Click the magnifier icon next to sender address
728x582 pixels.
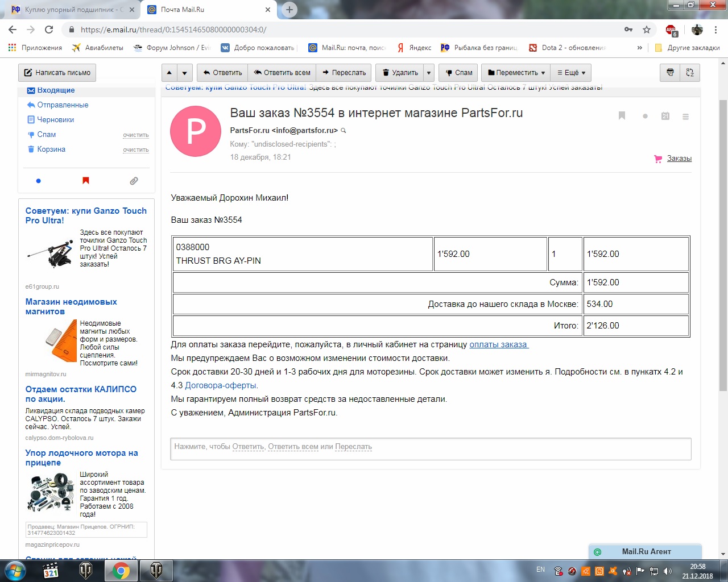[344, 131]
